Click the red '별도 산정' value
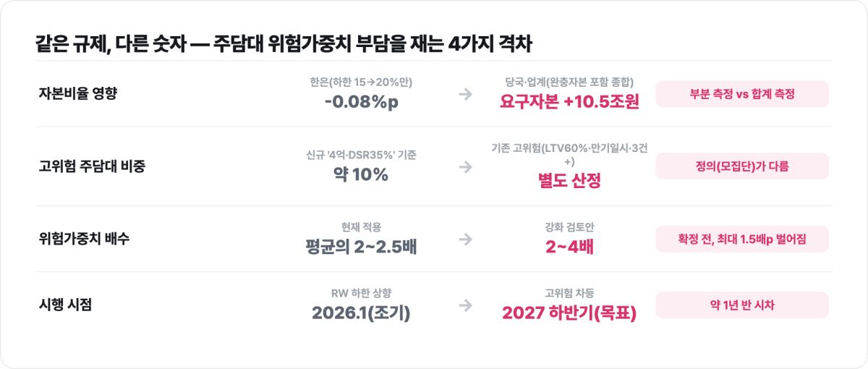The height and width of the screenshot is (369, 868). coord(570,181)
